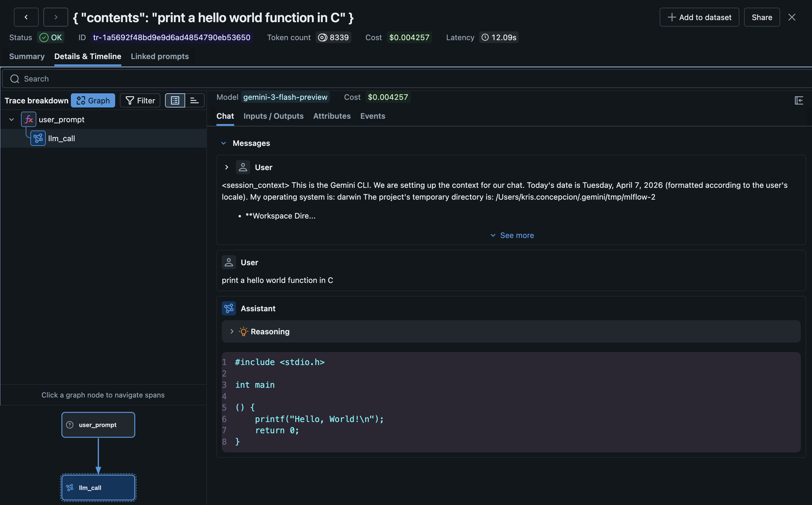Go to the next trace arrow

click(56, 17)
